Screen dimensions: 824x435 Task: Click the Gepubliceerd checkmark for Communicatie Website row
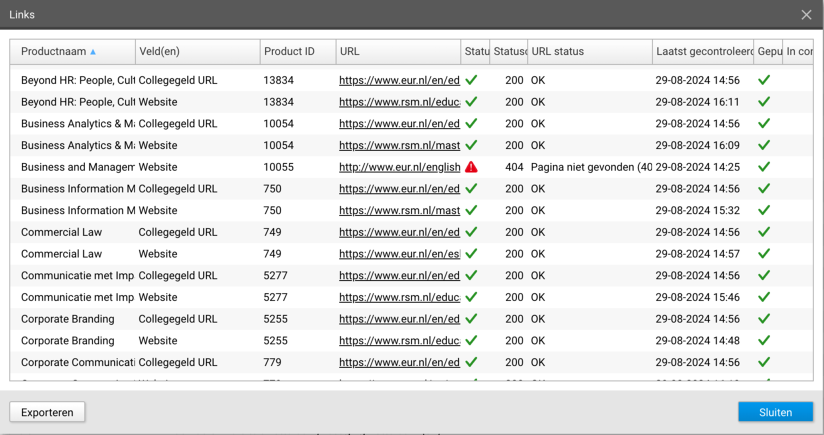click(x=765, y=297)
